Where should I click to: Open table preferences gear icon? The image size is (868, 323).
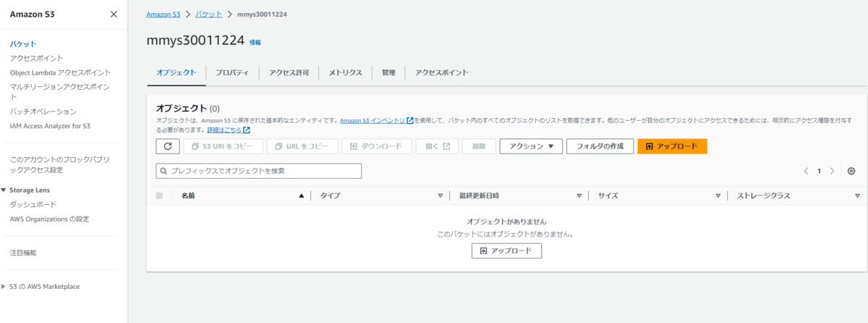tap(851, 171)
